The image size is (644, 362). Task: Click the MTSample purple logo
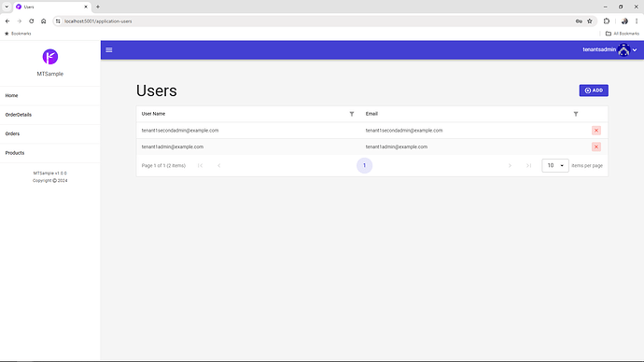[50, 57]
